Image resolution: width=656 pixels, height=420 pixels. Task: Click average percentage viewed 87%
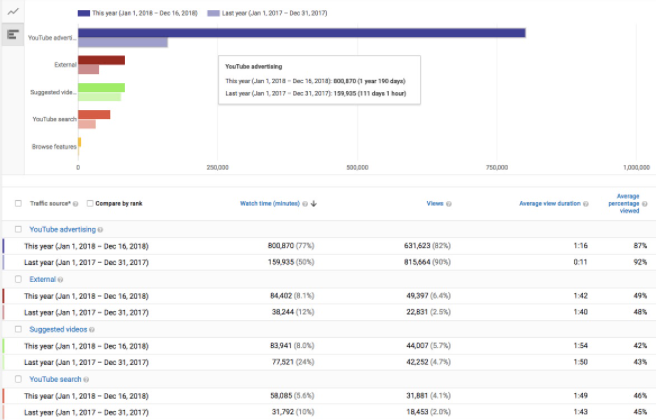[x=640, y=246]
